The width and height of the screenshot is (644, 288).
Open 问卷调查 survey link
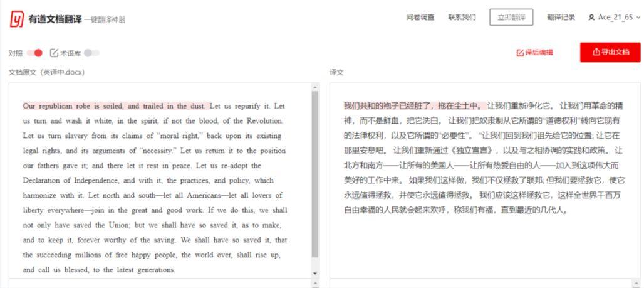(420, 18)
